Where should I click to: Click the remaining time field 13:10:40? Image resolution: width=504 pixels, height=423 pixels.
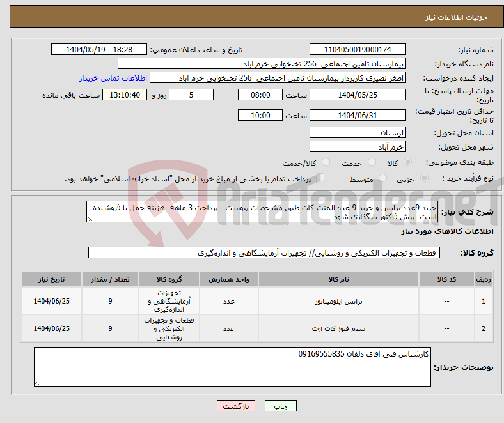click(x=125, y=95)
